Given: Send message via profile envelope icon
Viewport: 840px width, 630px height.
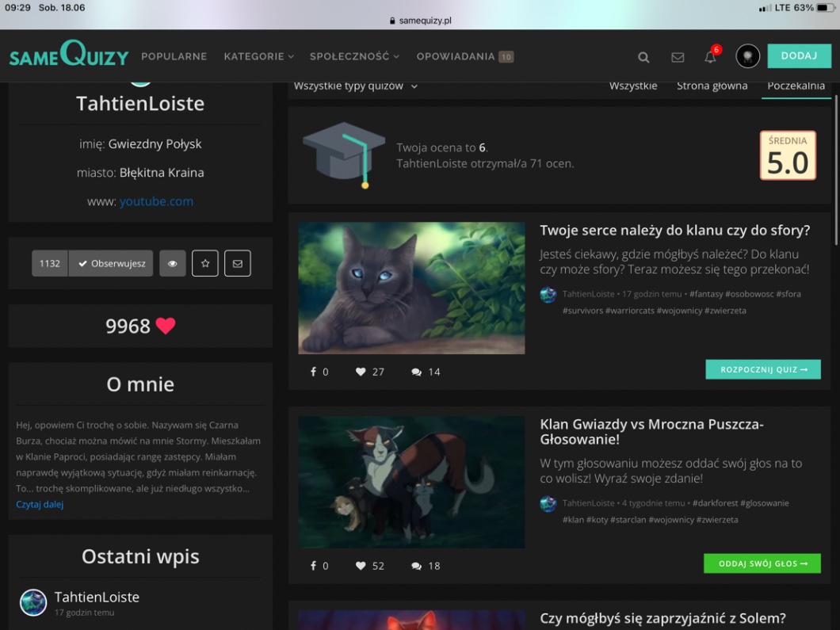Looking at the screenshot, I should (x=238, y=263).
